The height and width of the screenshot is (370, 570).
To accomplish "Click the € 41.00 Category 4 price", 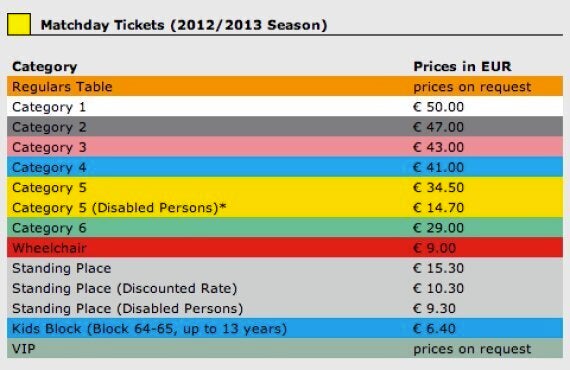I will [438, 167].
